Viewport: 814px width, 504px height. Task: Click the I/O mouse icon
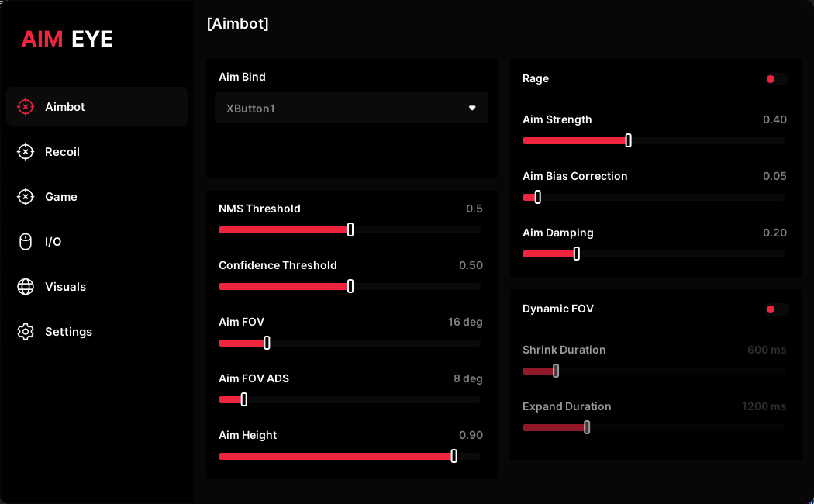coord(26,242)
